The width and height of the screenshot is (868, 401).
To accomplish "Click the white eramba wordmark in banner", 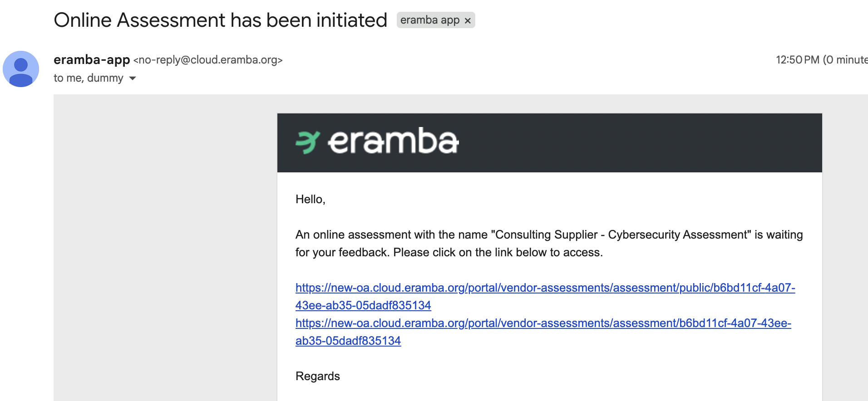I will [x=393, y=142].
